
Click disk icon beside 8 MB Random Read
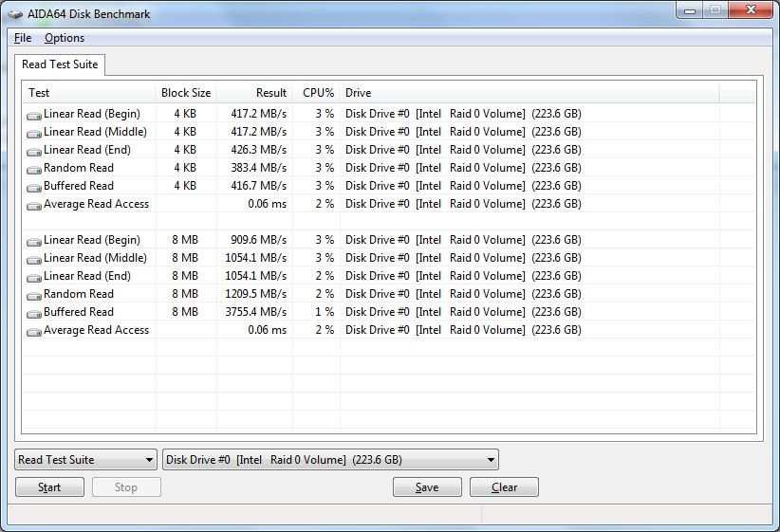point(34,295)
